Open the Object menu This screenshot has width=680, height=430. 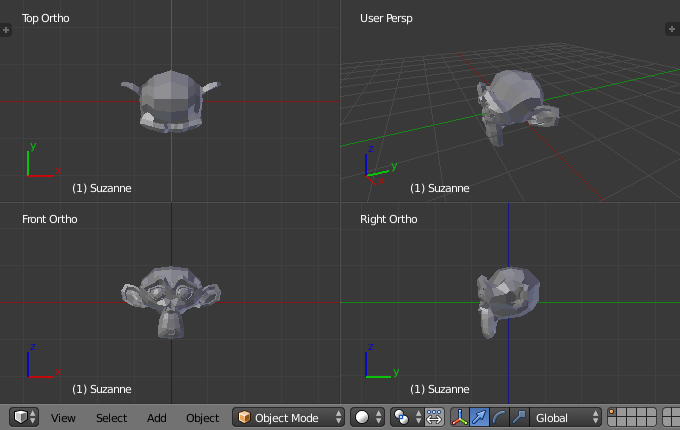[203, 418]
